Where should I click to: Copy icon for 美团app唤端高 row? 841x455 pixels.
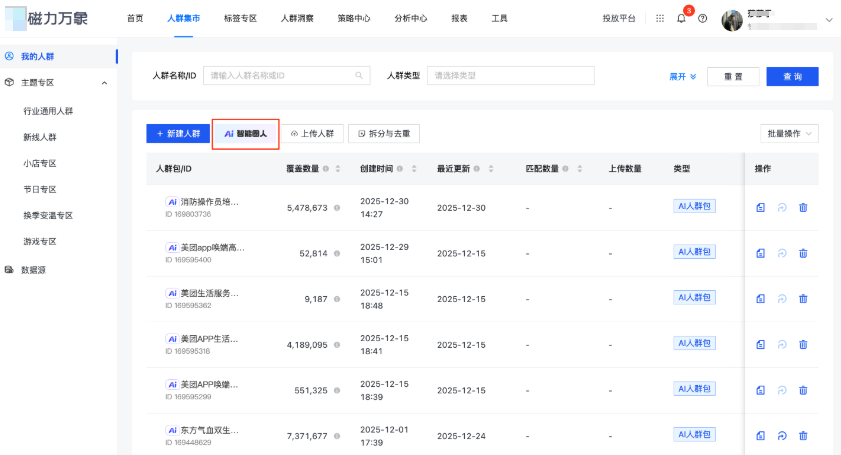pos(761,253)
